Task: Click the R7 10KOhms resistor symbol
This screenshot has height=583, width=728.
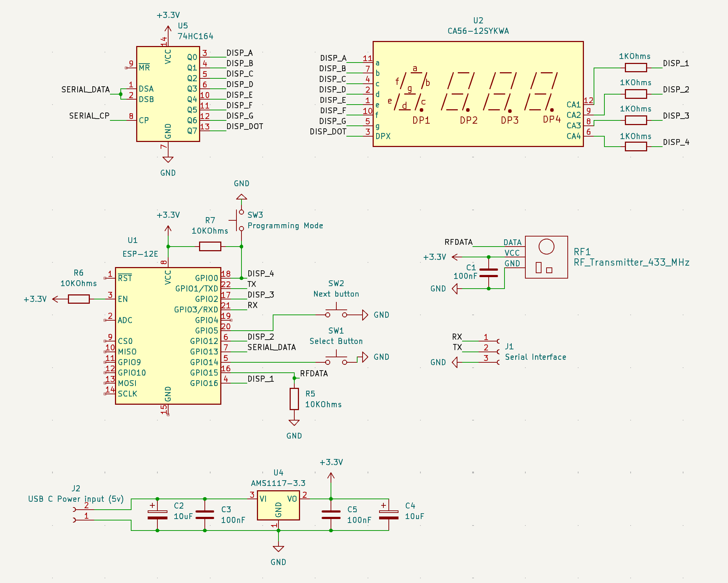Action: pyautogui.click(x=210, y=247)
